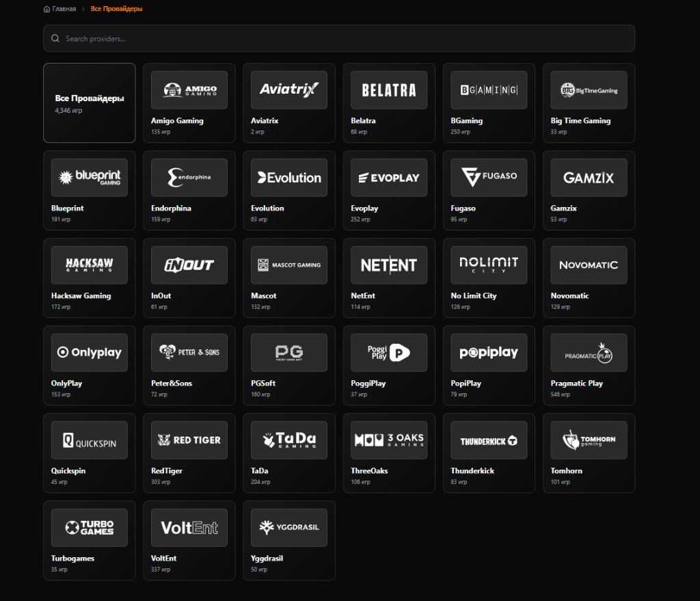Click the Hacksaw Gaming logo
The width and height of the screenshot is (700, 601).
[90, 265]
